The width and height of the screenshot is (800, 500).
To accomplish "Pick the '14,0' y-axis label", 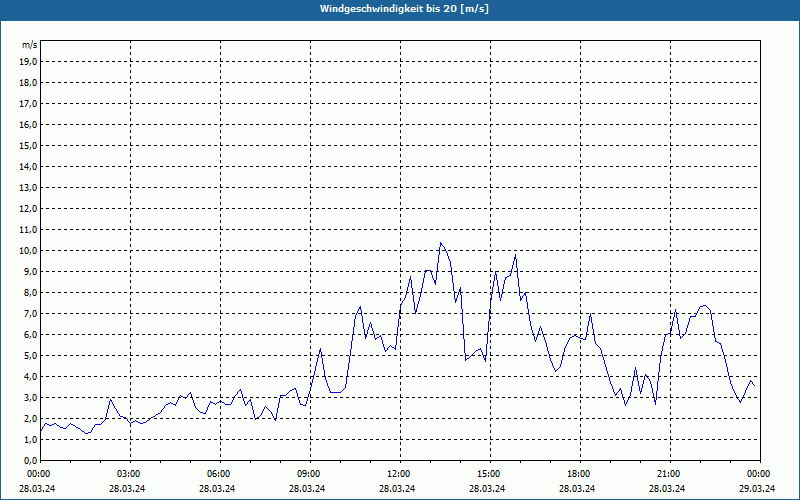I will pos(29,166).
